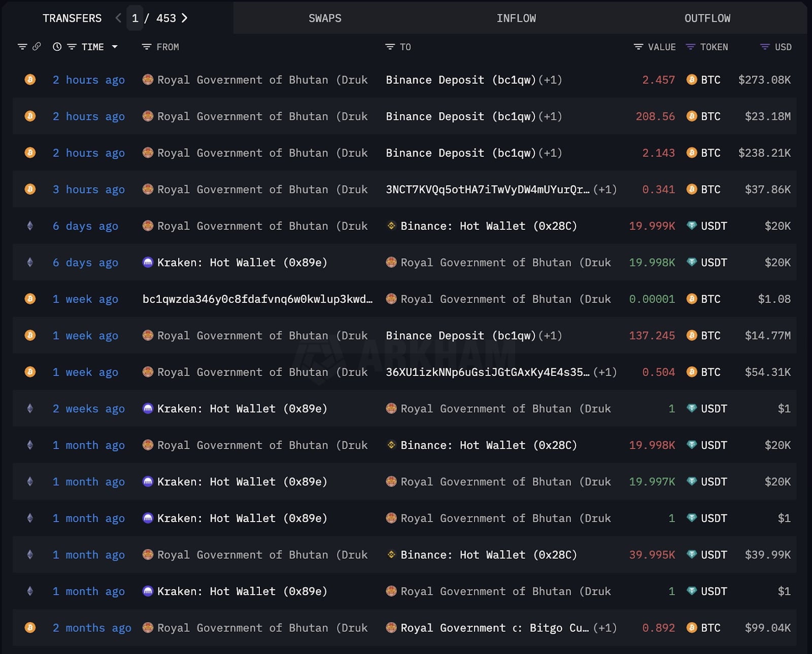The height and width of the screenshot is (654, 812).
Task: Click the page number input field
Action: 135,18
